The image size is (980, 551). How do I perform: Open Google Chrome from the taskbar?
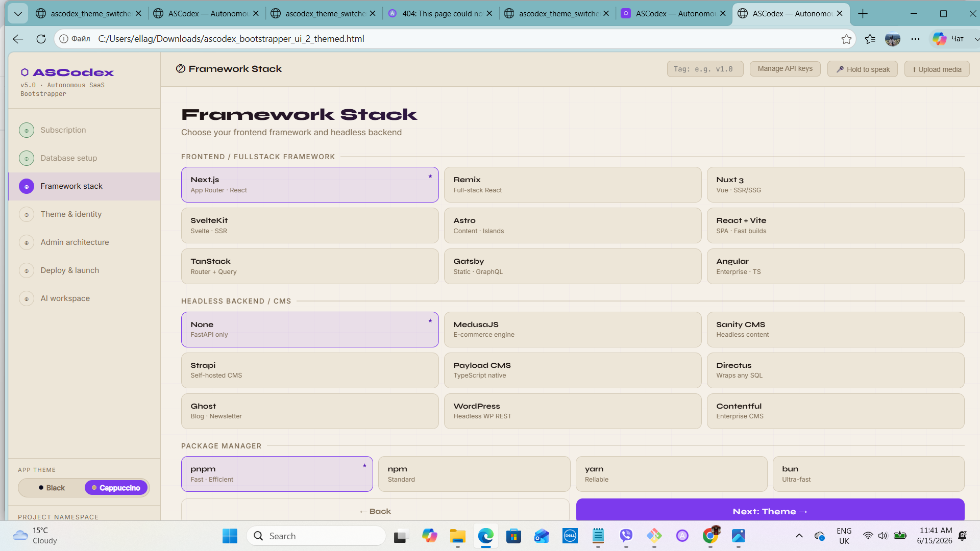tap(710, 536)
